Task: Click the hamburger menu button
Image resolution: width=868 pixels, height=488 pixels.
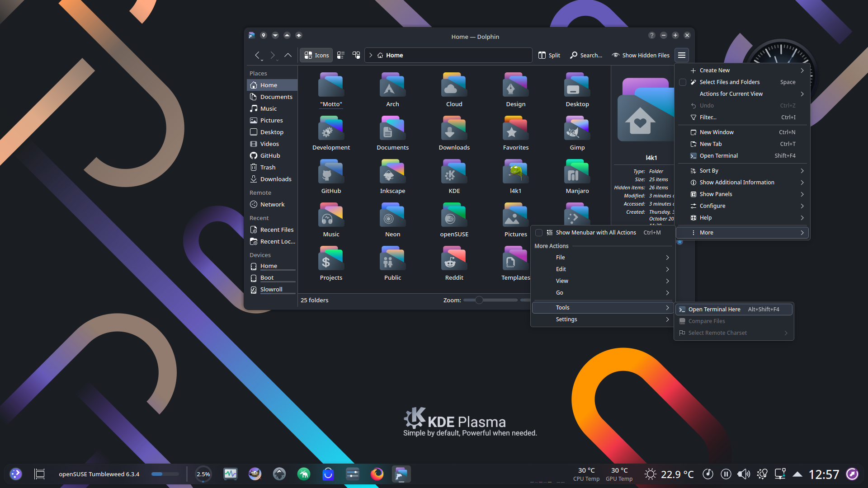Action: coord(682,55)
